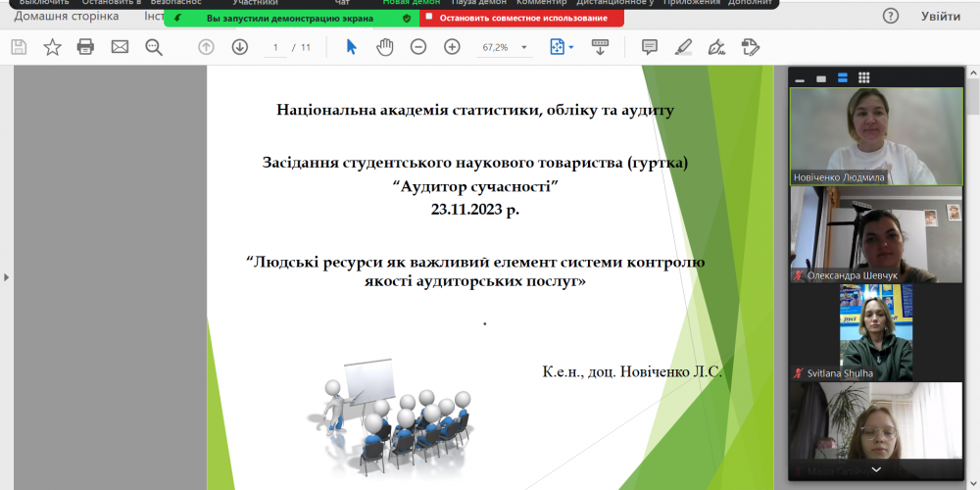Viewport: 980px width, 490px height.
Task: Show more participants with the down chevron
Action: pos(875,469)
